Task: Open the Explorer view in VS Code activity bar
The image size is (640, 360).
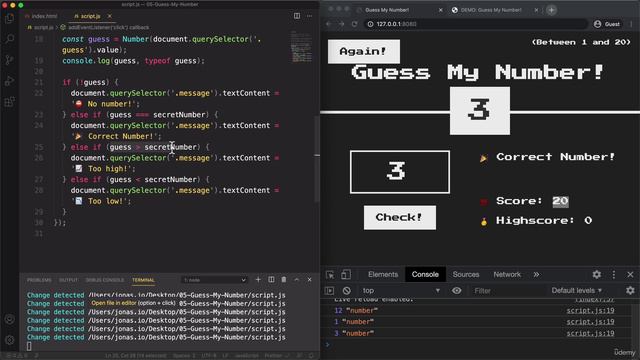Action: tap(9, 18)
